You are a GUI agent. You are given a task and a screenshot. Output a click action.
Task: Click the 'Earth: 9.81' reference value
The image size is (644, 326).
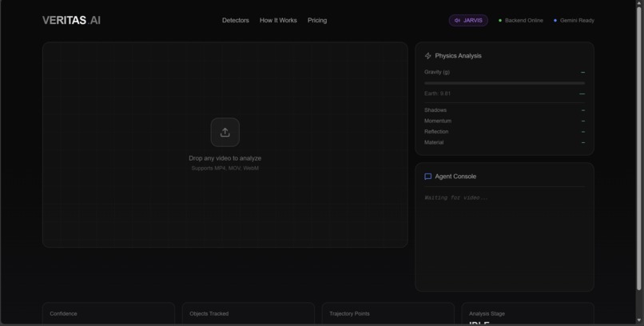[437, 93]
